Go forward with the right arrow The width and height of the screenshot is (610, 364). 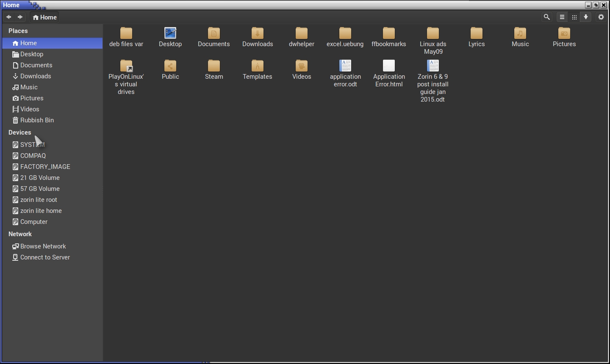coord(20,17)
